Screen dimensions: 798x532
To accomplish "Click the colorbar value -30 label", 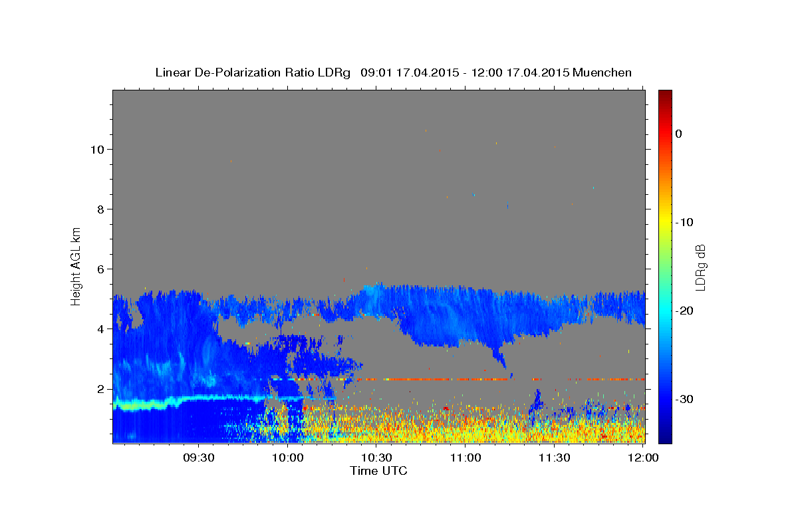I will 684,399.
